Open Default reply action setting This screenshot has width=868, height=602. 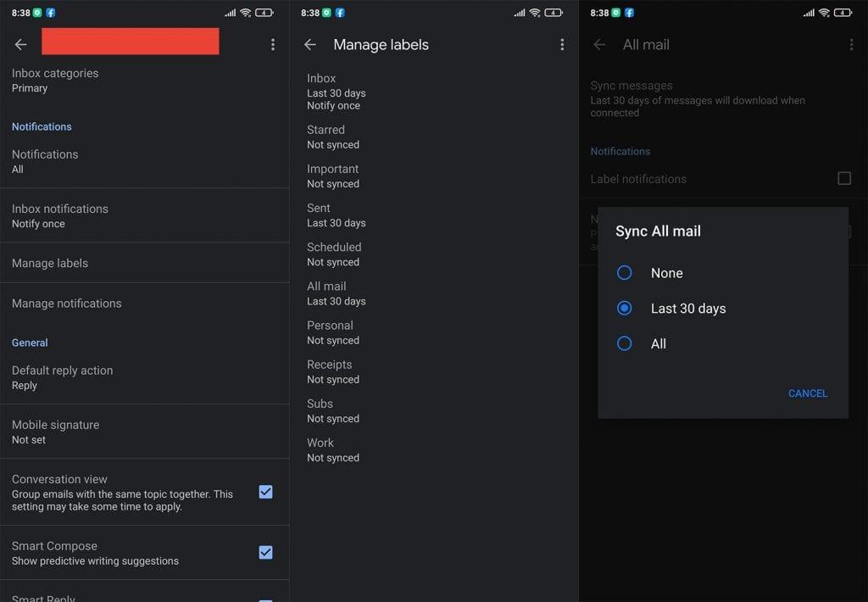pos(62,377)
